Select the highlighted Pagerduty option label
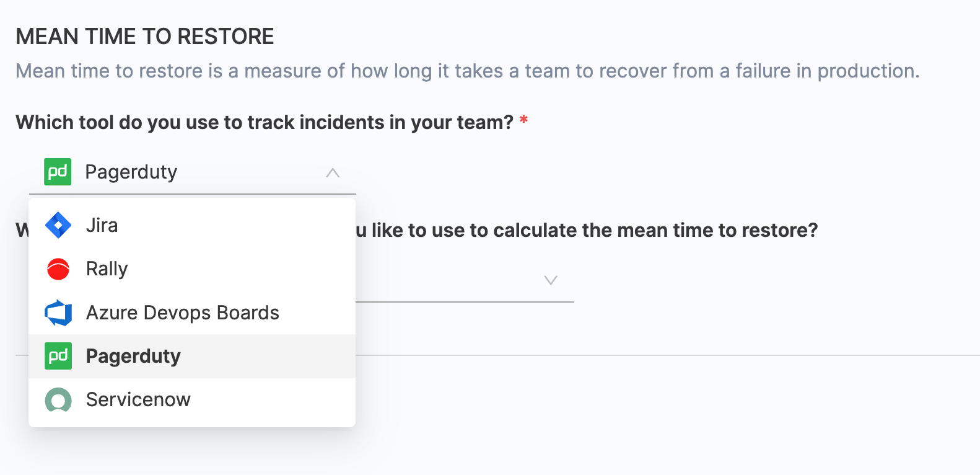This screenshot has width=980, height=475. tap(133, 356)
